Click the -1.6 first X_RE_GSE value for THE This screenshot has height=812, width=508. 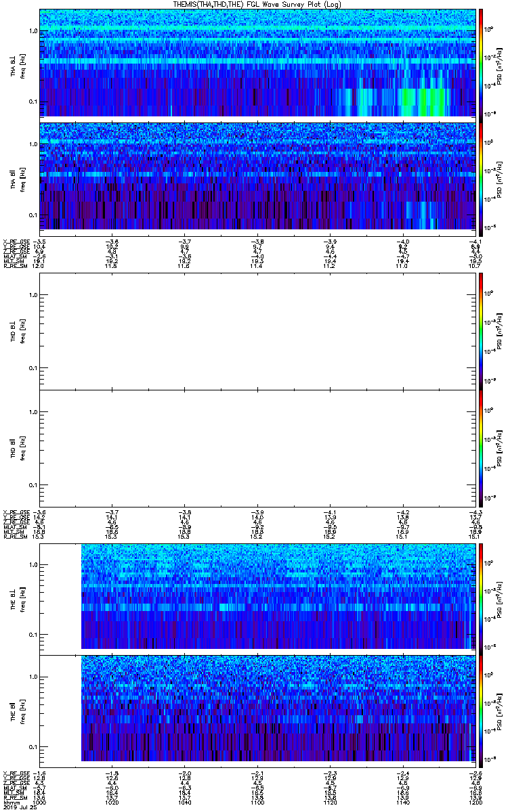[x=40, y=773]
